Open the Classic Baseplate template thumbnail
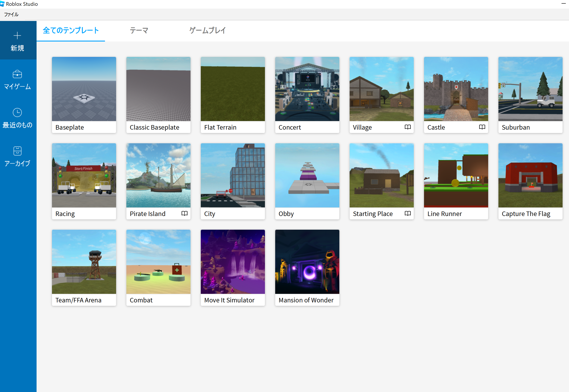569x392 pixels. pos(158,89)
